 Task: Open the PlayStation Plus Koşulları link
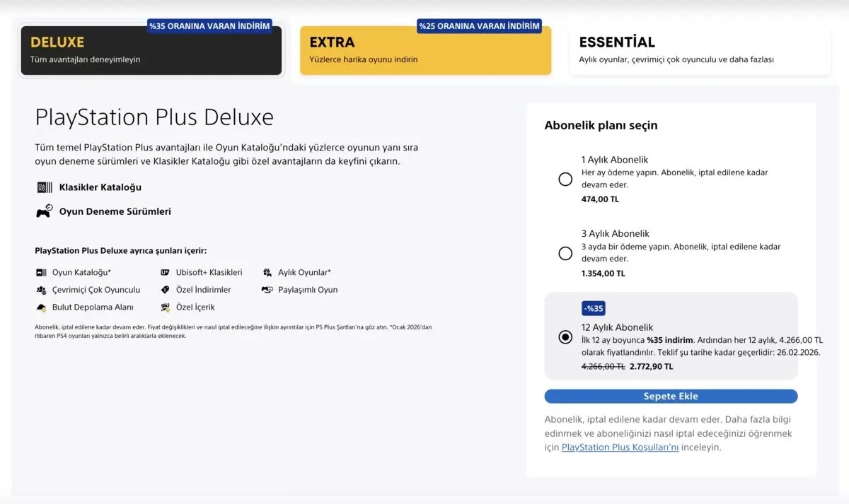(x=619, y=447)
